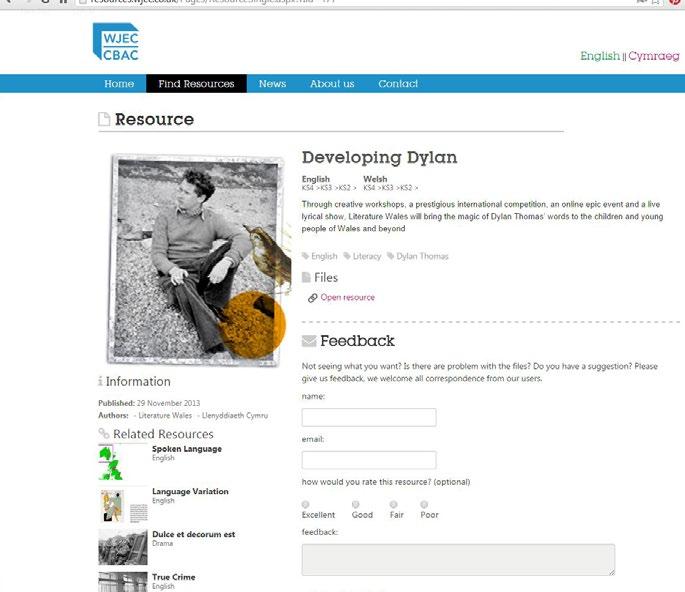Click the True Crime thumbnail
The width and height of the screenshot is (685, 592).
[123, 582]
